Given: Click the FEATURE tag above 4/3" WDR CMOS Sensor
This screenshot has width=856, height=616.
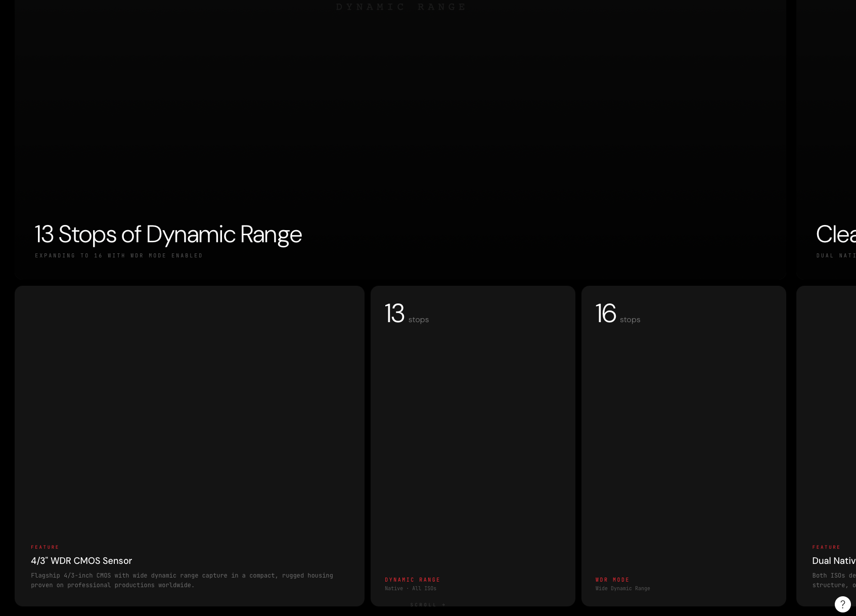Looking at the screenshot, I should [45, 547].
